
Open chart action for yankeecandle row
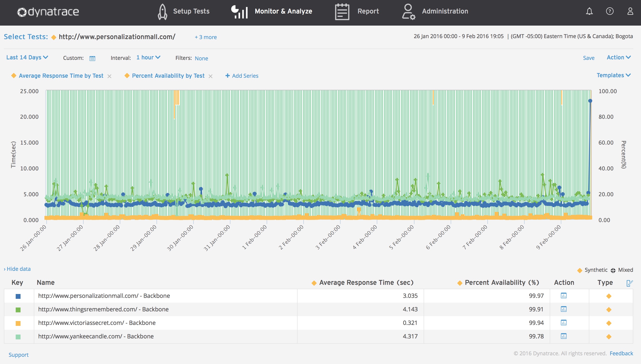pos(564,336)
